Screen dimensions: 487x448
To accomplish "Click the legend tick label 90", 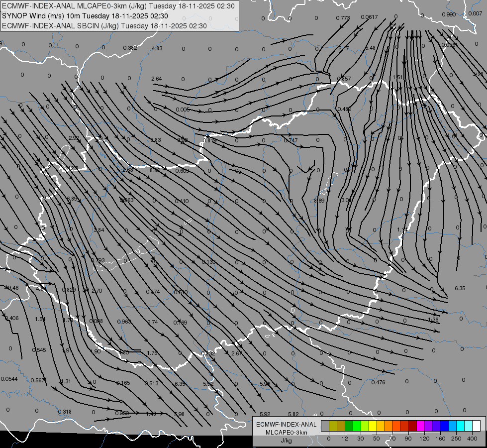I will [x=408, y=439].
